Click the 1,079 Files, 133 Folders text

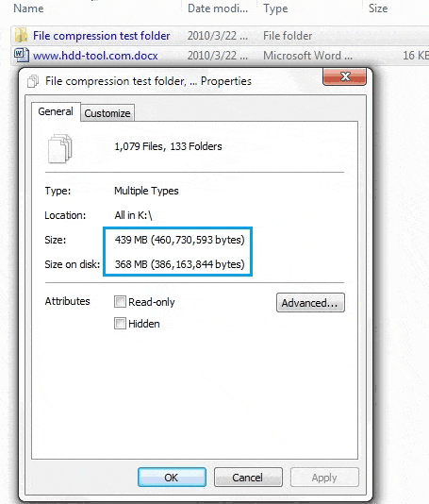pyautogui.click(x=168, y=146)
